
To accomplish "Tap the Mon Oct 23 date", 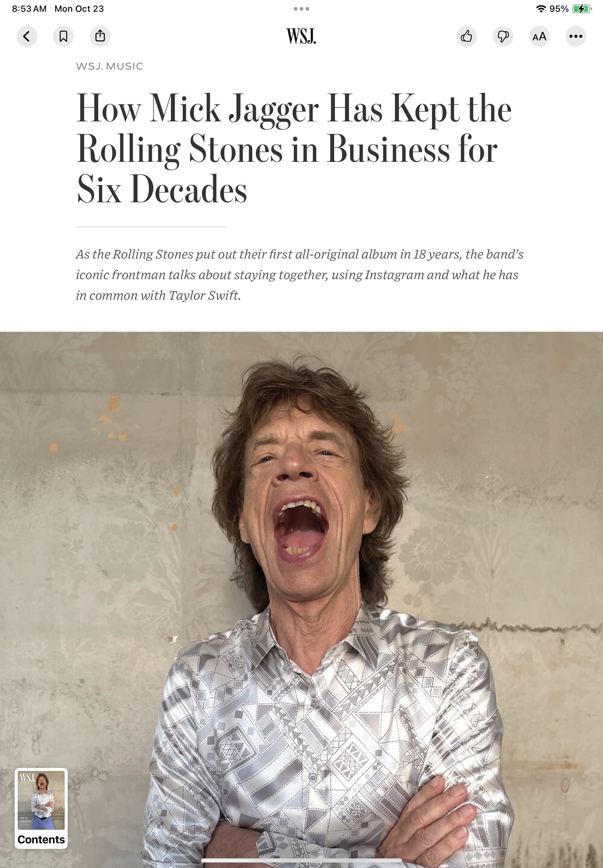I will tap(79, 9).
